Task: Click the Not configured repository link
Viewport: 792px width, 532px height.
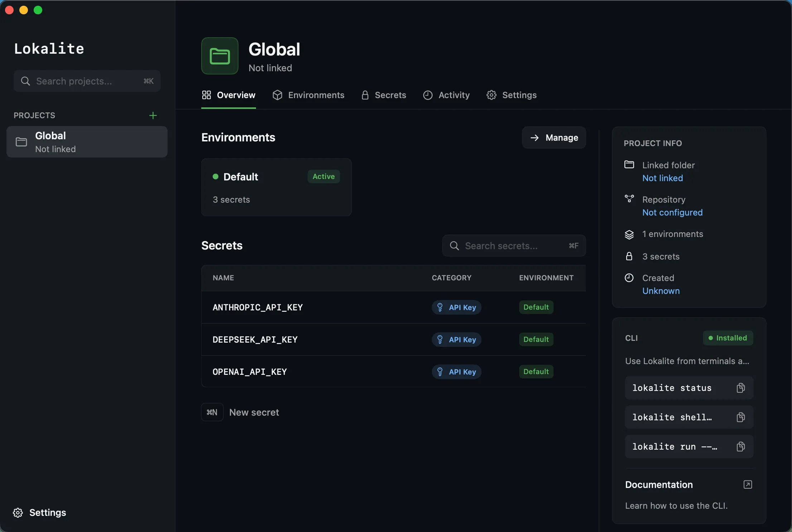Action: (x=672, y=213)
